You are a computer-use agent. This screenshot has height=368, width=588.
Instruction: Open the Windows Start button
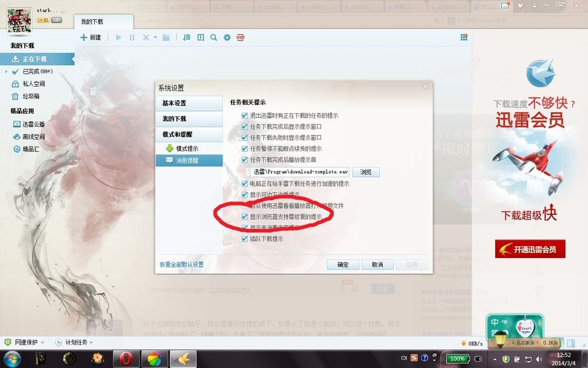pyautogui.click(x=13, y=359)
